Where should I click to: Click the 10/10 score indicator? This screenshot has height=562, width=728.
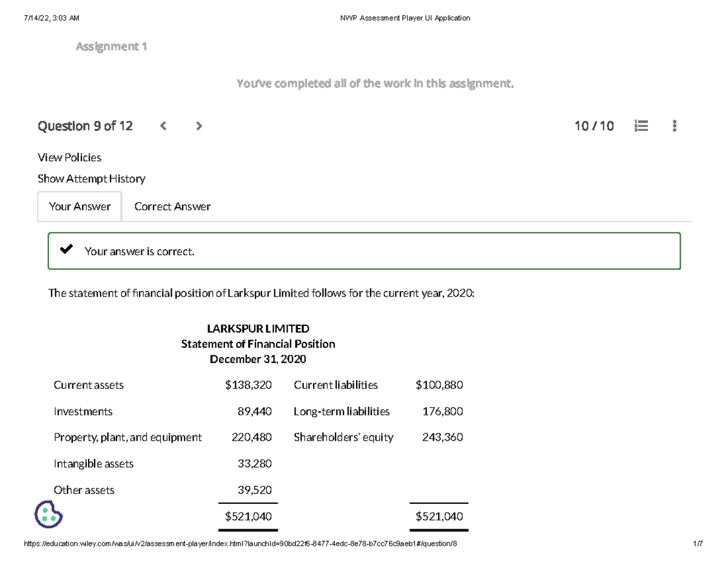(x=594, y=125)
